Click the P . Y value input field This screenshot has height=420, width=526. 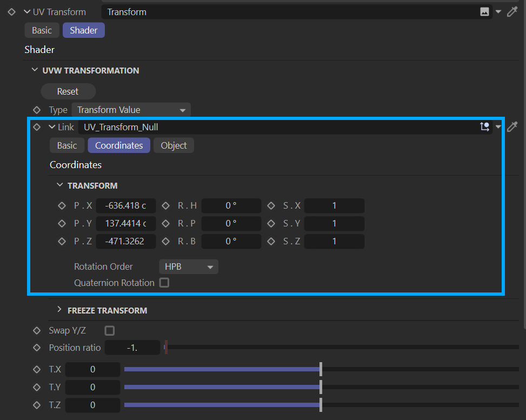coord(125,224)
